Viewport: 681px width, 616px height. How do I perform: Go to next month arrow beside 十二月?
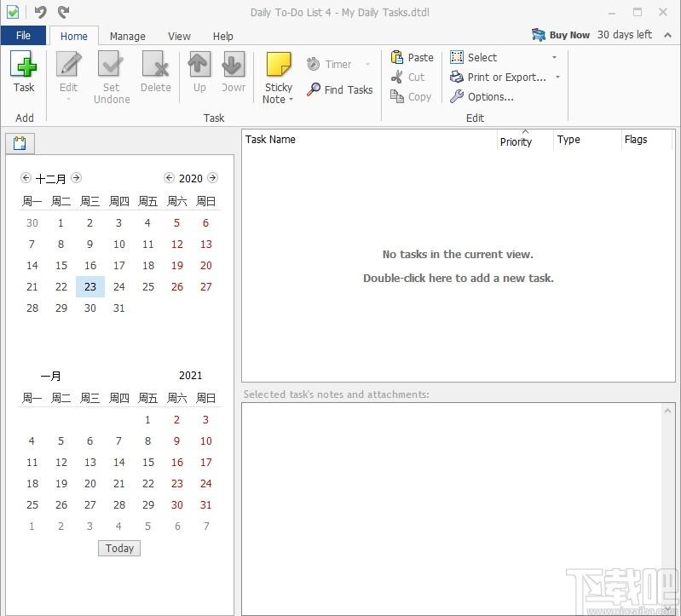coord(76,177)
